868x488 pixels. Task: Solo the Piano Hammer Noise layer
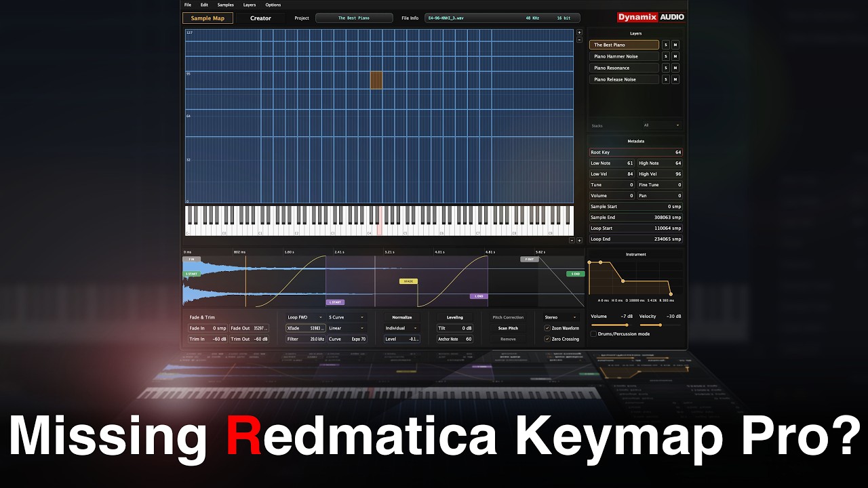(x=666, y=56)
